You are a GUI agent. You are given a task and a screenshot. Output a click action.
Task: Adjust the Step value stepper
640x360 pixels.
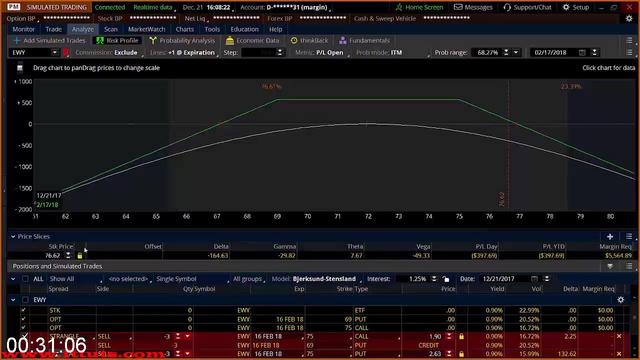pos(280,53)
